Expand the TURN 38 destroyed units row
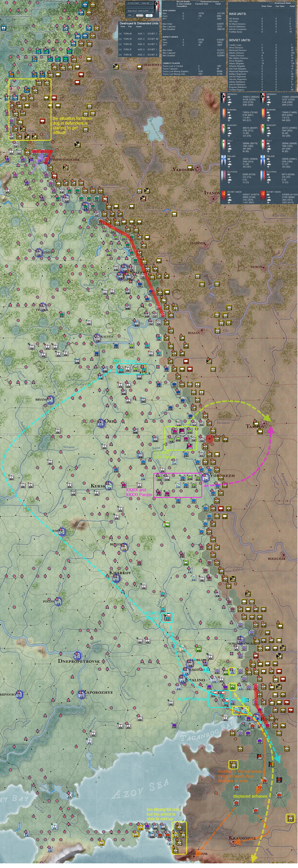Image resolution: width=298 pixels, height=868 pixels. pyautogui.click(x=120, y=44)
